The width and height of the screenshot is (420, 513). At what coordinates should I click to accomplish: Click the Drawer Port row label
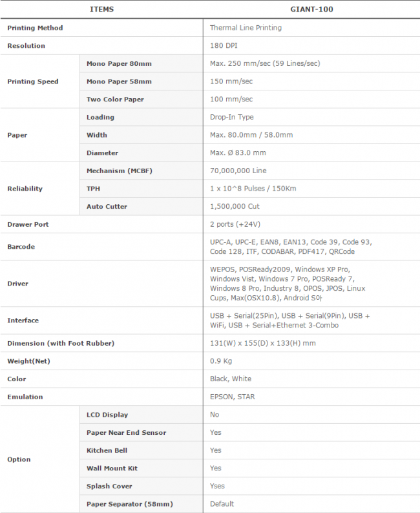(28, 224)
